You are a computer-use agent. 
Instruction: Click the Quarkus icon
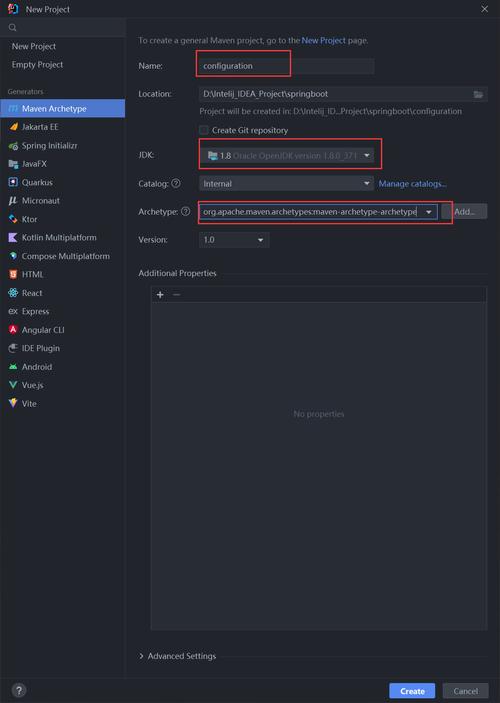pyautogui.click(x=13, y=182)
